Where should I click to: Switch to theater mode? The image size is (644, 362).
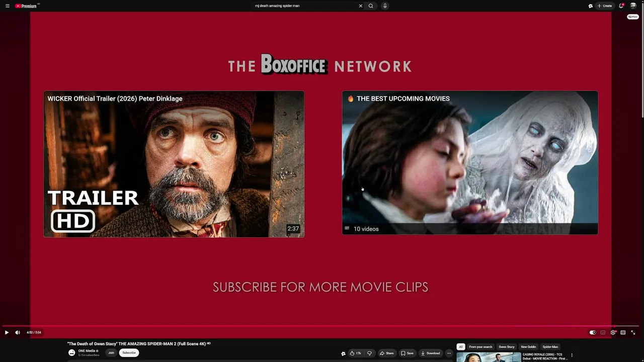point(623,332)
